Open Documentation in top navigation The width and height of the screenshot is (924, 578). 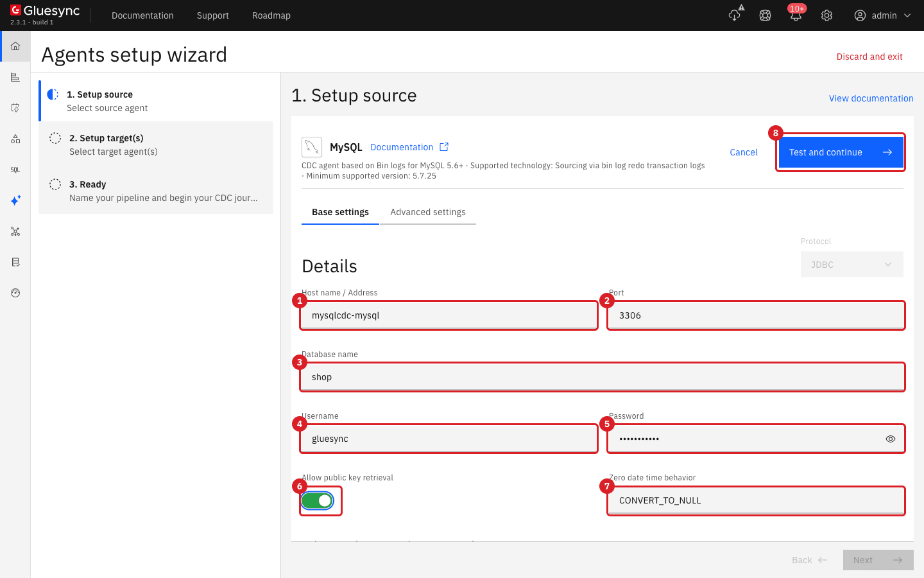click(x=142, y=15)
